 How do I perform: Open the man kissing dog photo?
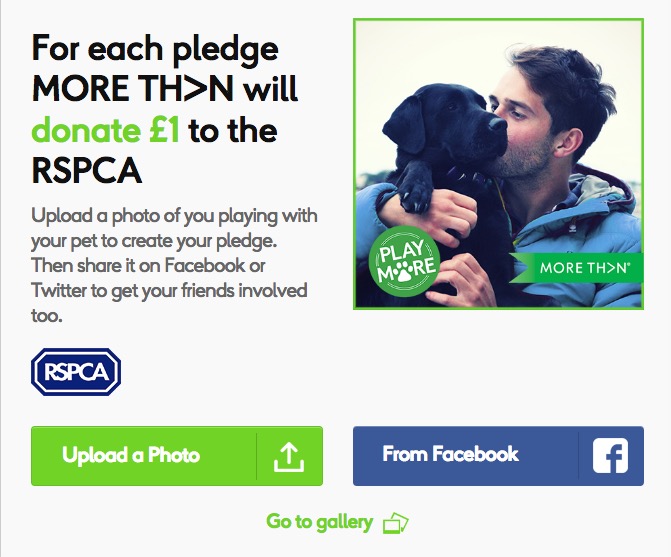click(x=498, y=163)
